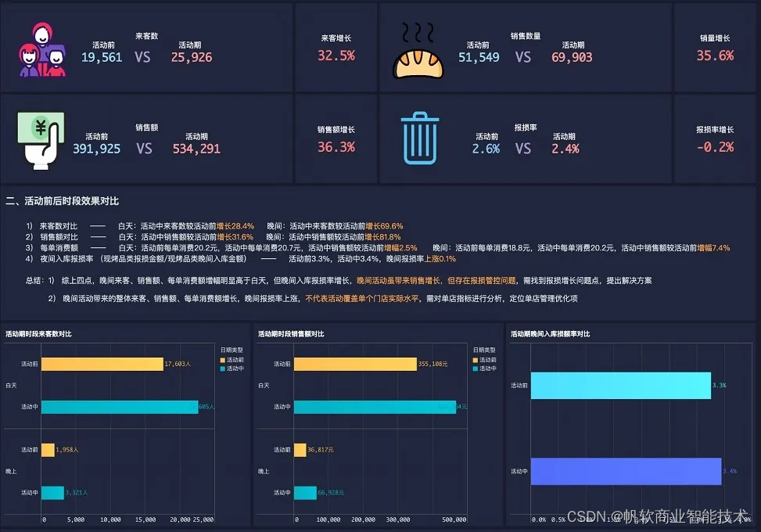The width and height of the screenshot is (761, 532).
Task: Select the blue 3.4% 报损率 bar
Action: coord(626,471)
